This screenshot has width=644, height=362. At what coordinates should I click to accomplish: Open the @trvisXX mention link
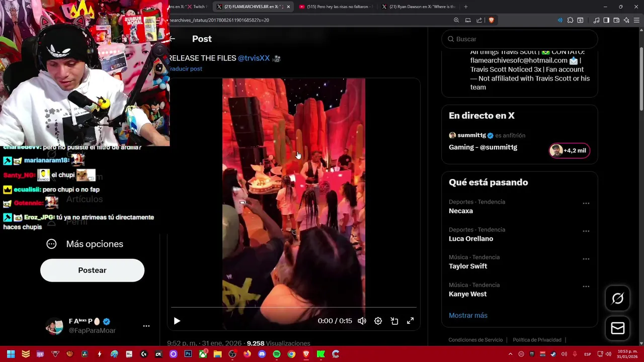(254, 58)
